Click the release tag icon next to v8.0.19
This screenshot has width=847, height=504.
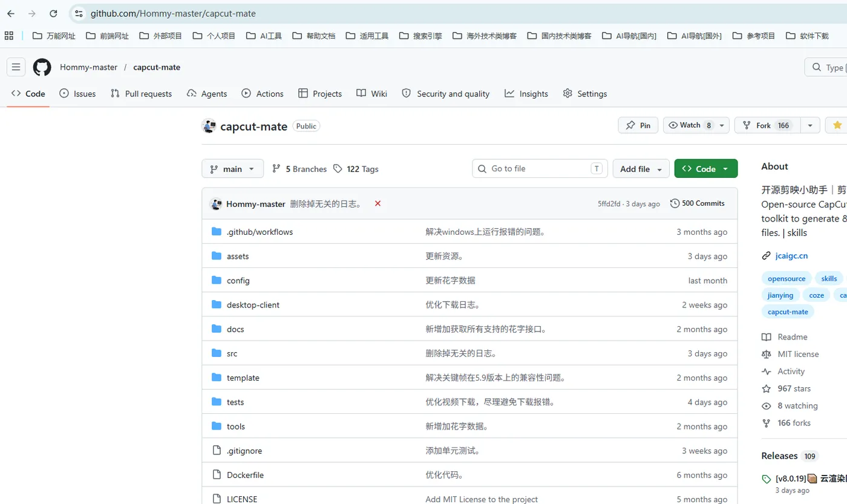767,479
